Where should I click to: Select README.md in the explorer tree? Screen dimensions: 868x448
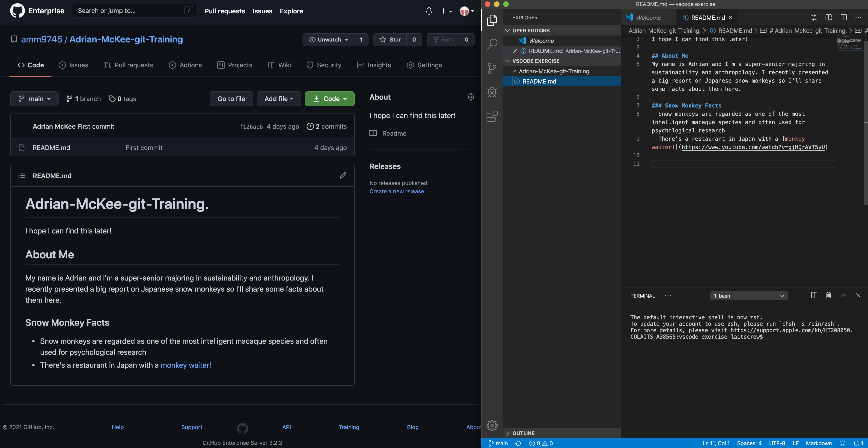coord(562,81)
